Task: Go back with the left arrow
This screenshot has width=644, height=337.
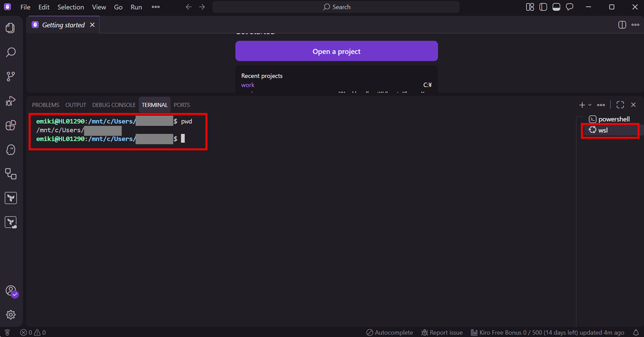Action: (189, 7)
